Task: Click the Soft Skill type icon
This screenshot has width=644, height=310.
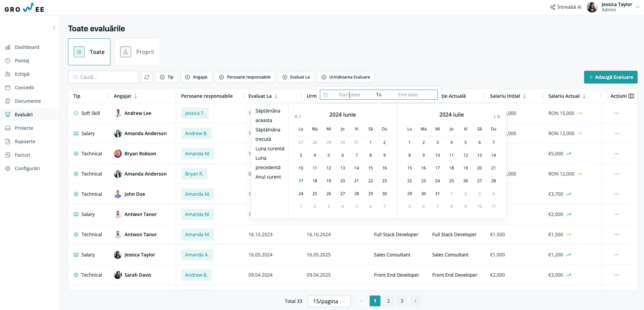Action: coord(76,113)
